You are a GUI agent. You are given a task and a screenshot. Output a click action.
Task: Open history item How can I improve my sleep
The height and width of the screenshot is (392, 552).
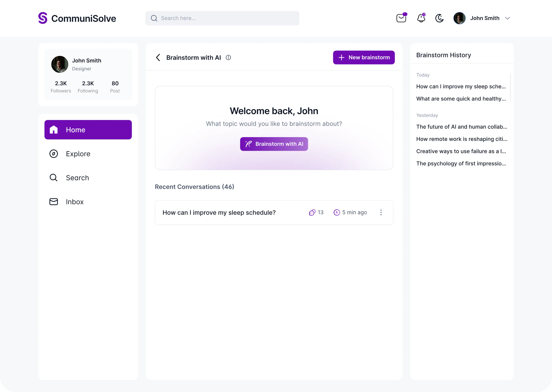tap(461, 86)
